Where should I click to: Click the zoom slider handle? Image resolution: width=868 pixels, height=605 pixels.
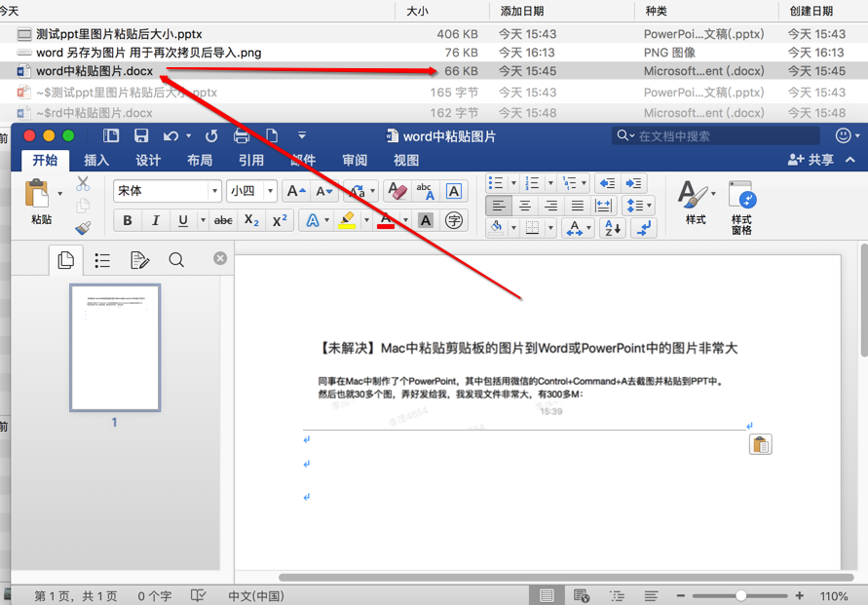(740, 595)
